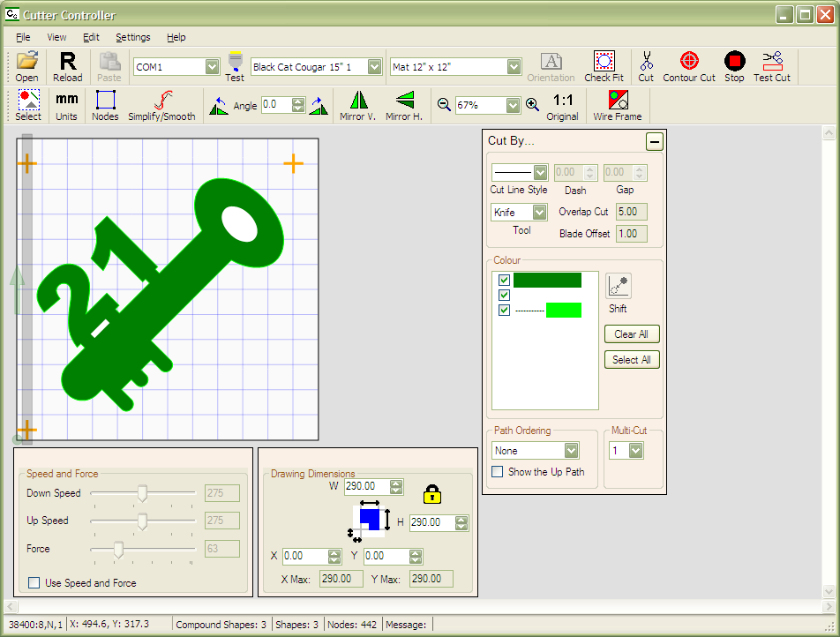Run Check Fit from the toolbar
The width and height of the screenshot is (840, 637).
click(x=604, y=66)
